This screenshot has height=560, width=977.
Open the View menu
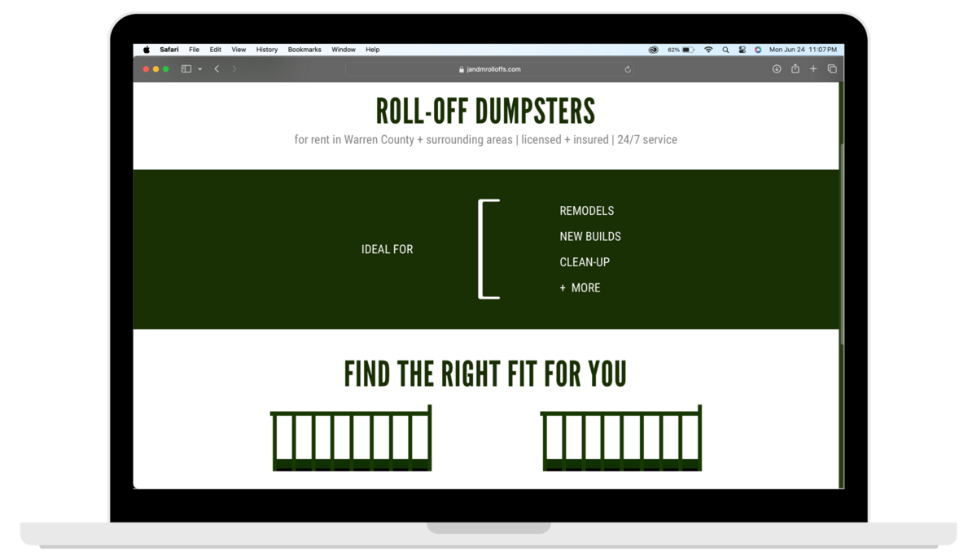(239, 50)
